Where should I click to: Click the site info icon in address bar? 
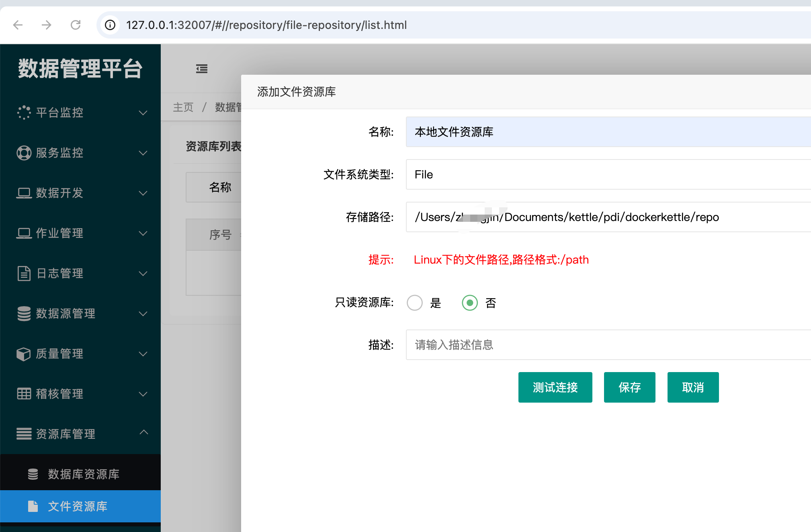110,25
